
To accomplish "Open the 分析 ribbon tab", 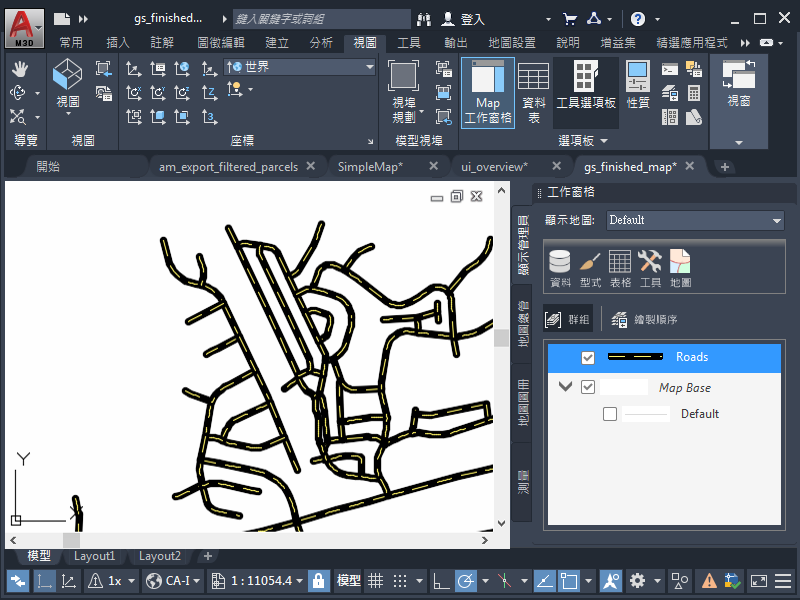I will point(321,42).
